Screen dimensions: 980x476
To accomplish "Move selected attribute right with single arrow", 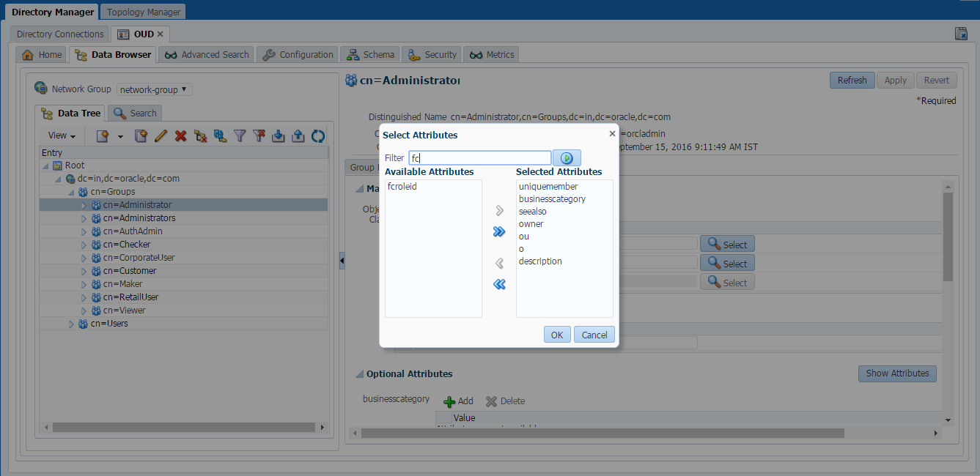I will [x=500, y=211].
